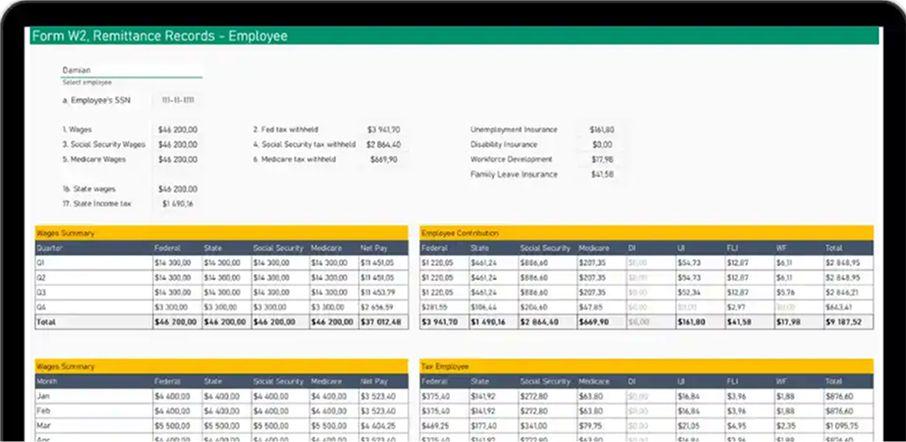Viewport: 906px width, 442px height.
Task: Click the Unemployment Insurance value $161,80
Action: click(x=602, y=129)
